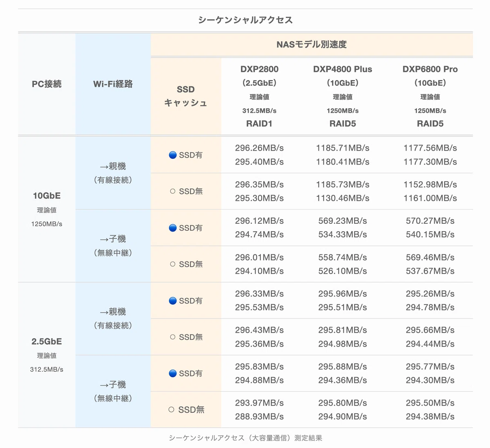Click the value 288.93MB/s
This screenshot has width=490, height=448.
[259, 417]
